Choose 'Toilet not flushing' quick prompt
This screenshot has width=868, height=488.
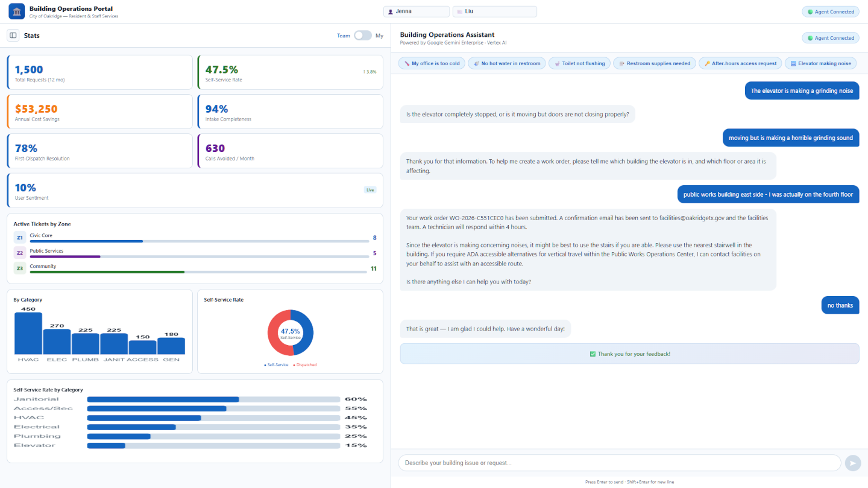(579, 63)
